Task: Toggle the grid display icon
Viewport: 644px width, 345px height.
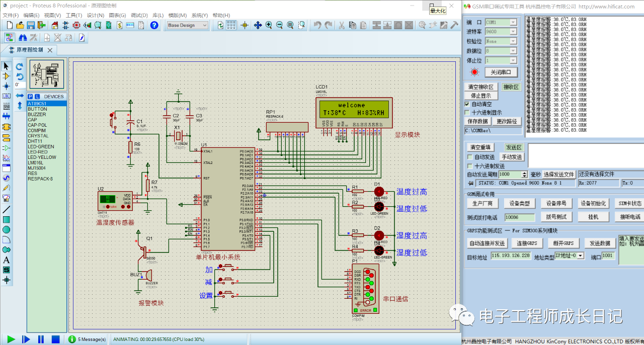Action: [x=231, y=25]
